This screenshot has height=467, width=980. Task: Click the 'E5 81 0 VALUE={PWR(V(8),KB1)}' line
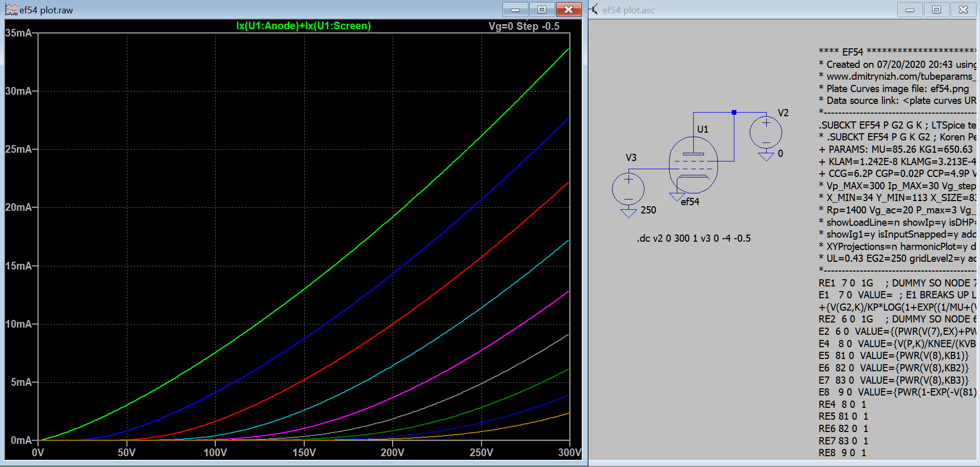894,355
